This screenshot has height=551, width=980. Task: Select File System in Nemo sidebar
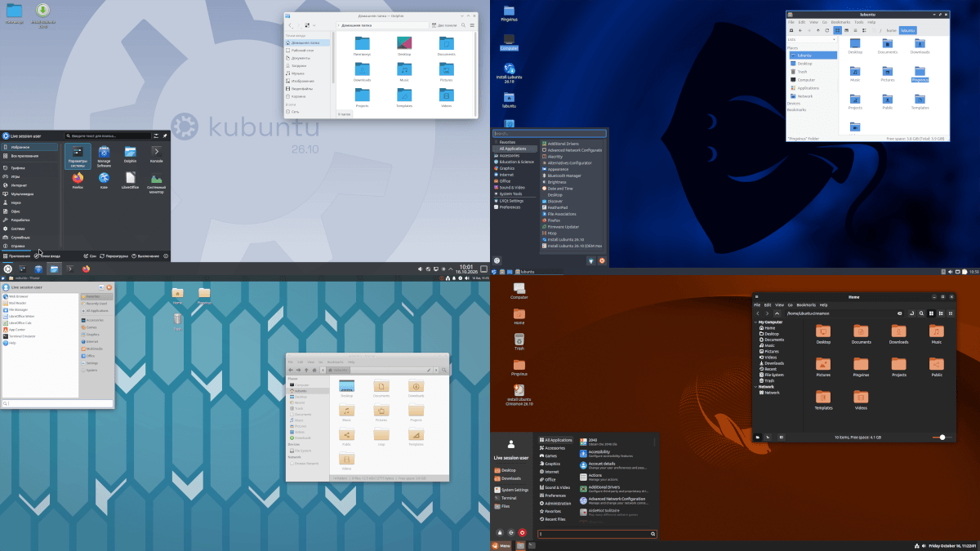click(773, 375)
